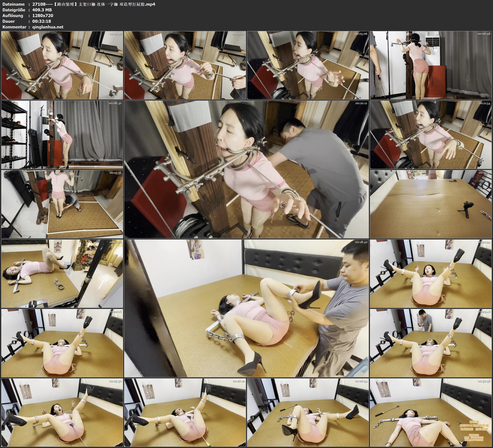Click the frame marked 00:22:06

[x=62, y=343]
